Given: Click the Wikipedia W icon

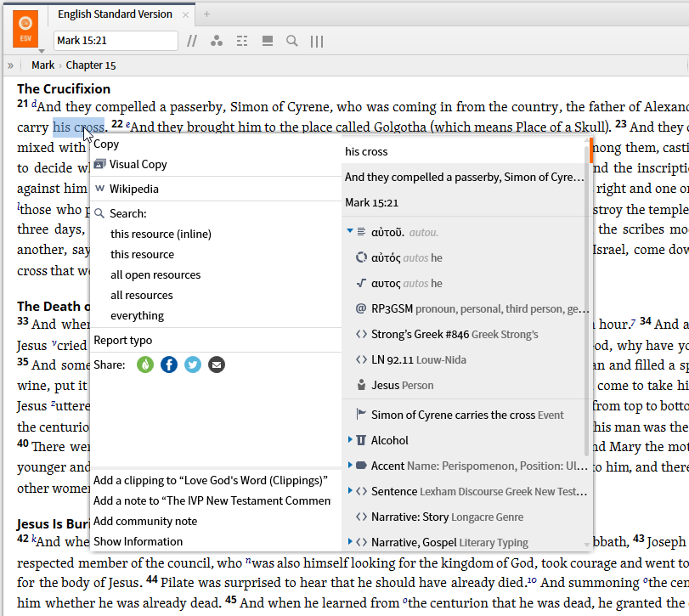Looking at the screenshot, I should coord(99,189).
